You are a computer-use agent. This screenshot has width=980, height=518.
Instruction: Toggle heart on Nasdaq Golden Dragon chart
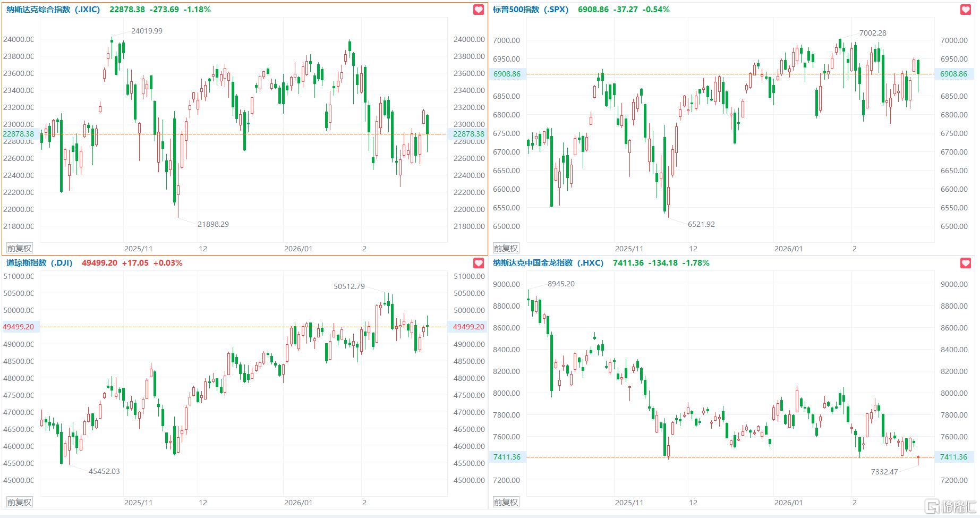966,263
